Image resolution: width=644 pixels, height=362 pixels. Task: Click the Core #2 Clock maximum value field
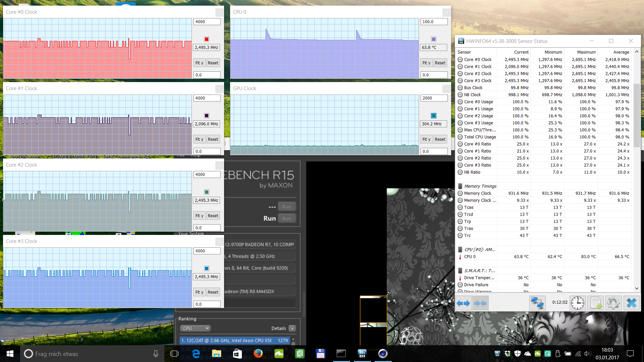pos(207,175)
